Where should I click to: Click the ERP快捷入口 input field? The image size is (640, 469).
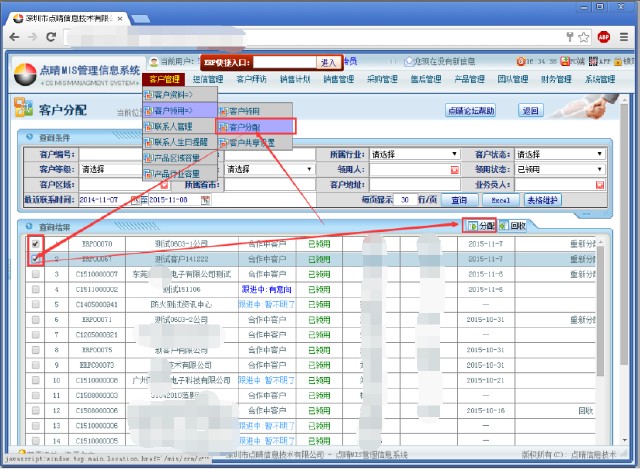pos(285,62)
